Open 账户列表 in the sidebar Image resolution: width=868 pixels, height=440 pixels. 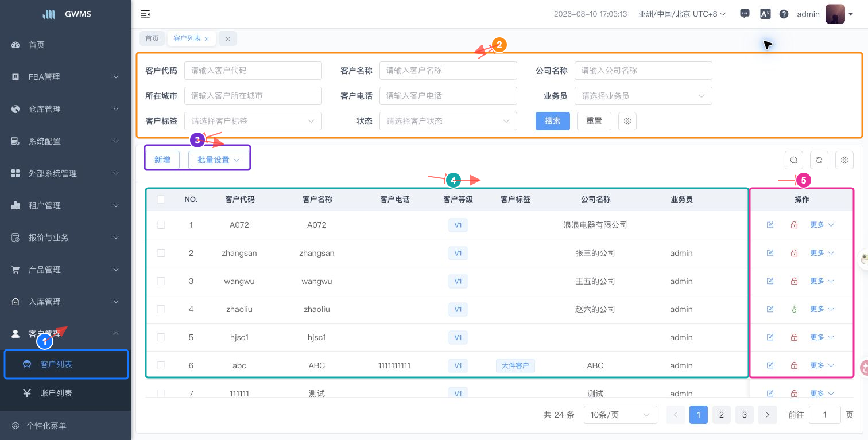tap(65, 393)
